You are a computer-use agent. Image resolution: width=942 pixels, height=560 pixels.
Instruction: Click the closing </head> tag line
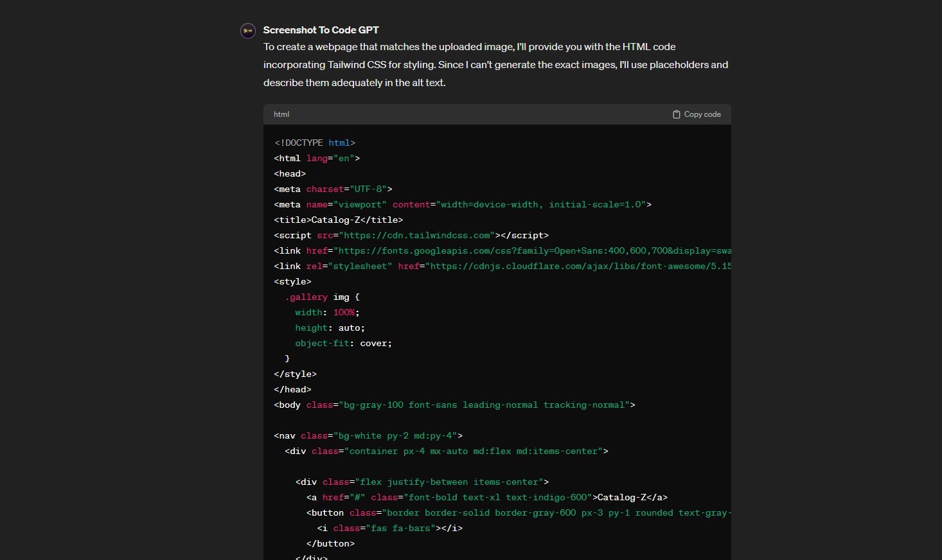point(292,389)
